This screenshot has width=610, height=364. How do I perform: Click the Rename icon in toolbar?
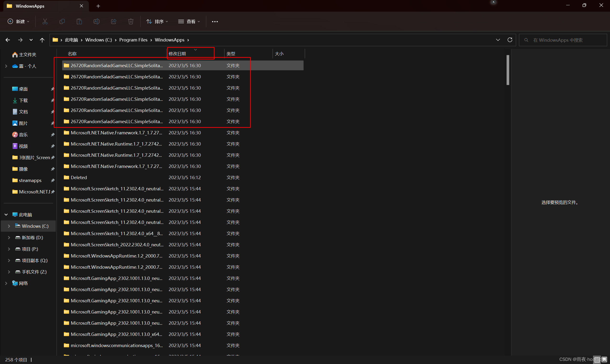click(x=97, y=22)
